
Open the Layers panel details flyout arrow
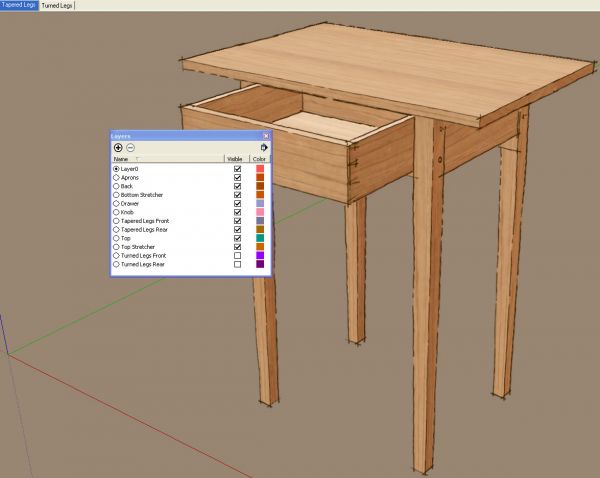[264, 147]
